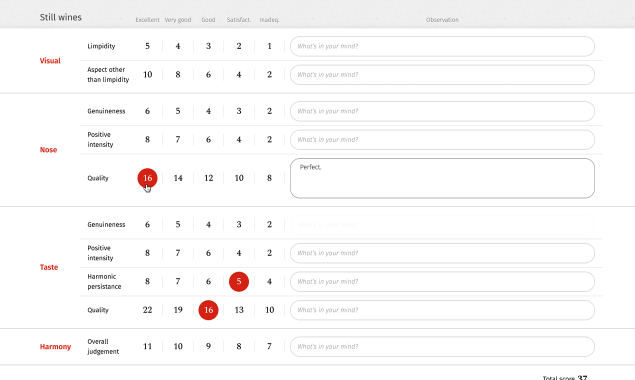Screen dimensions: 635x380
Task: Choose score 8 for Harmonic persistance
Action: (x=147, y=282)
